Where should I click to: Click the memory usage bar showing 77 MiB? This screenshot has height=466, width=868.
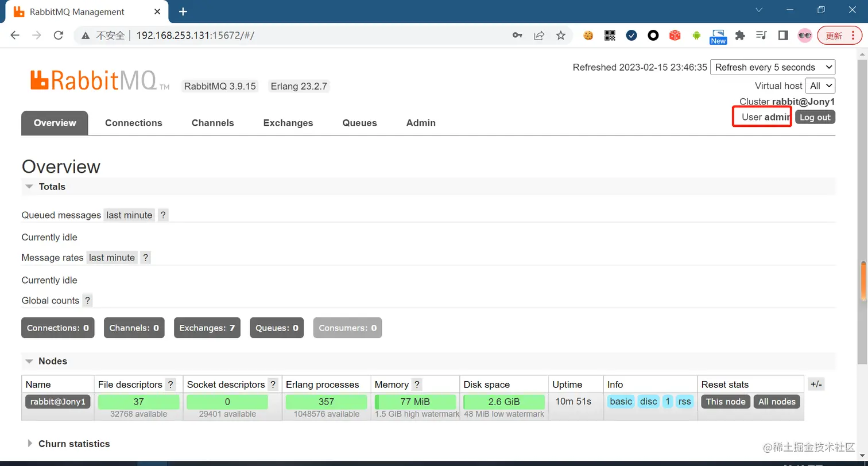point(416,402)
